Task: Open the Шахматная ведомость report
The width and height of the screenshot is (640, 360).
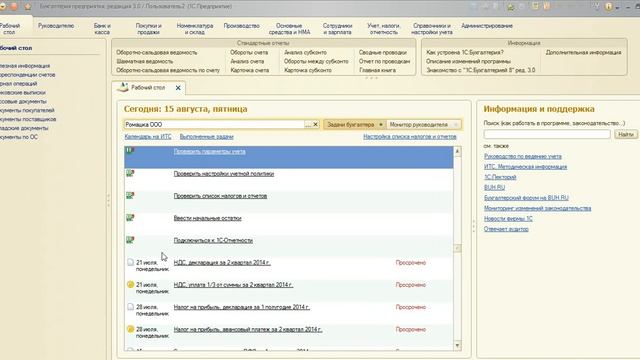Action: [x=145, y=61]
